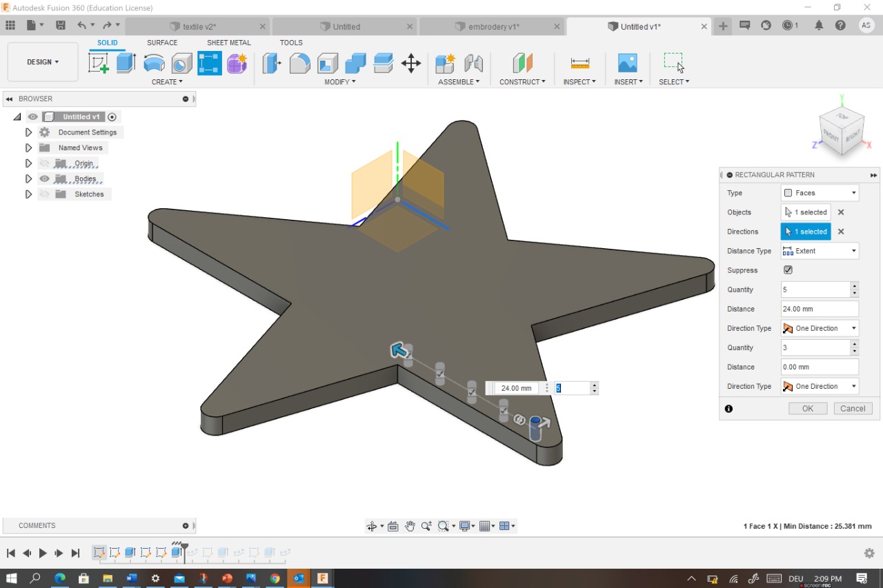Open Grid and Snaps settings
The height and width of the screenshot is (588, 883).
click(x=485, y=526)
